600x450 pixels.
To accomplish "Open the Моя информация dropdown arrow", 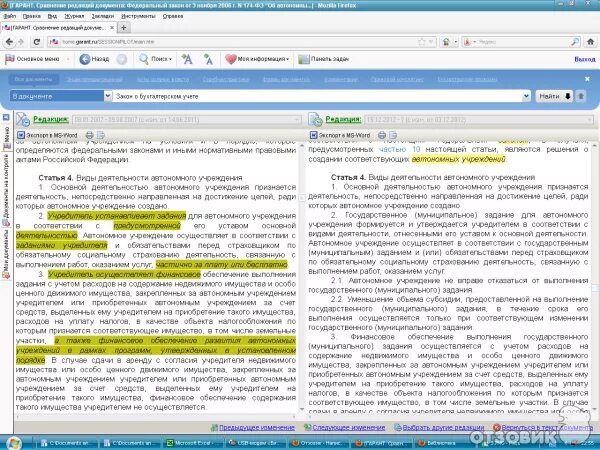I will click(287, 59).
